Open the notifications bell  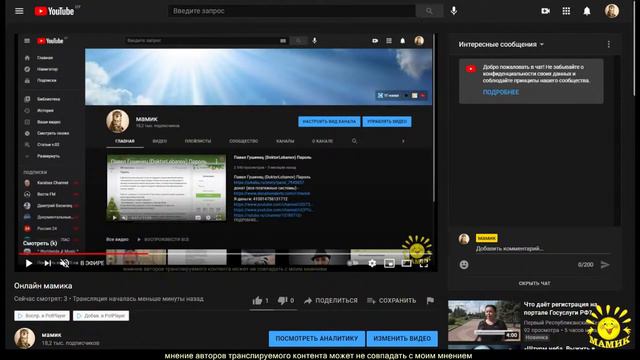(587, 11)
